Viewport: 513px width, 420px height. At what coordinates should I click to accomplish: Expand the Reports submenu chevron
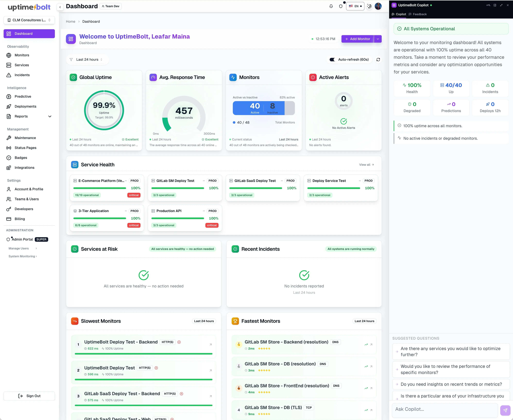coord(50,116)
